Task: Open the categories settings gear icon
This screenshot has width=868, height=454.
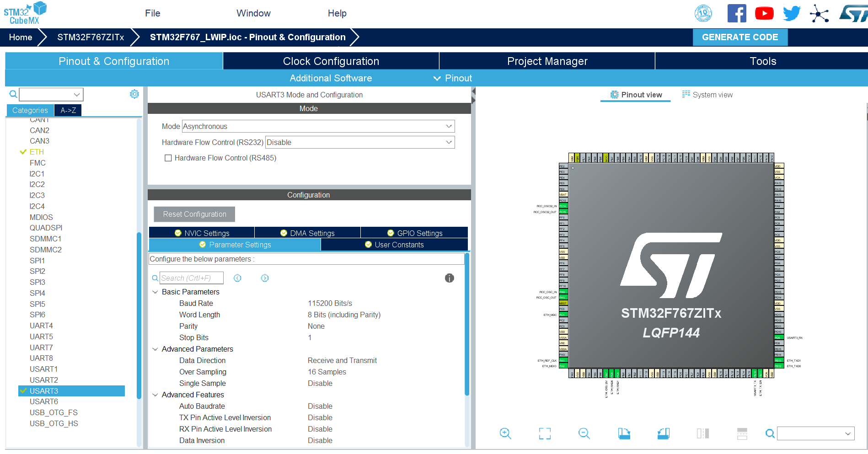Action: pyautogui.click(x=134, y=94)
